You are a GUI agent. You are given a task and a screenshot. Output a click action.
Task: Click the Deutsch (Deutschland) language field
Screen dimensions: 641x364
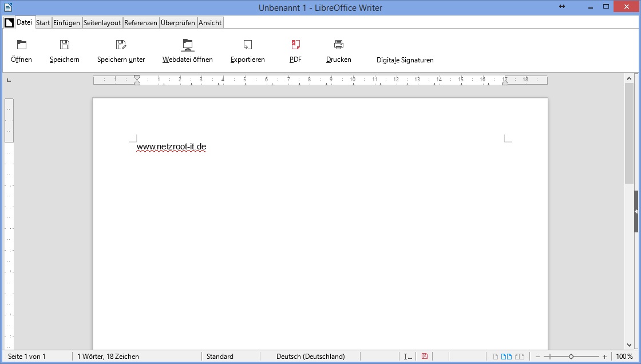click(311, 357)
